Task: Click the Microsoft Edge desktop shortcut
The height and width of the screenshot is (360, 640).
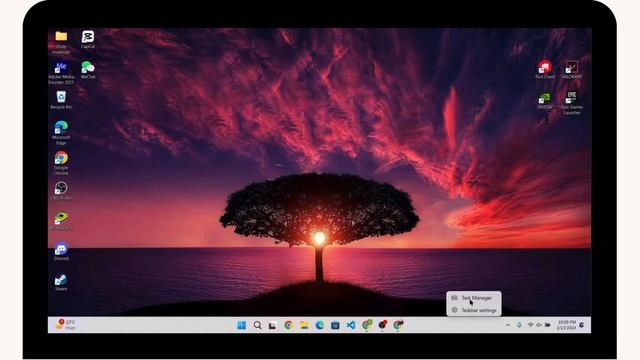Action: tap(61, 133)
